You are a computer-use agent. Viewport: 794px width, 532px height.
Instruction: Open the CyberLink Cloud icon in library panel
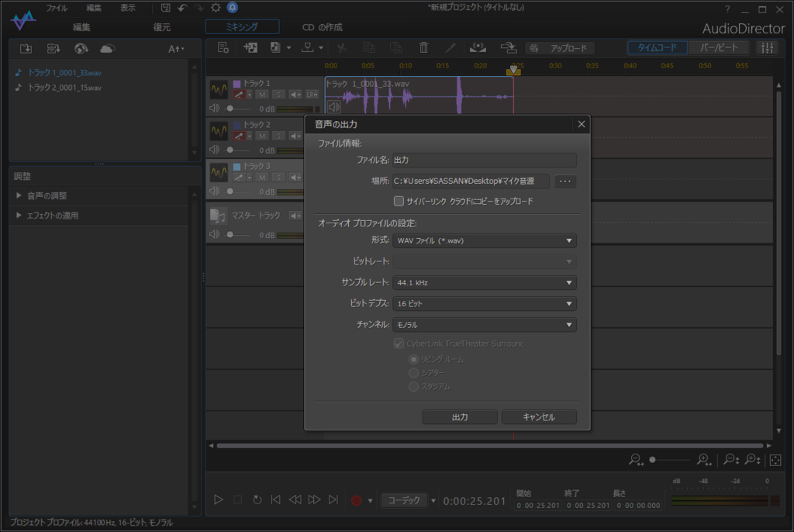(x=108, y=49)
